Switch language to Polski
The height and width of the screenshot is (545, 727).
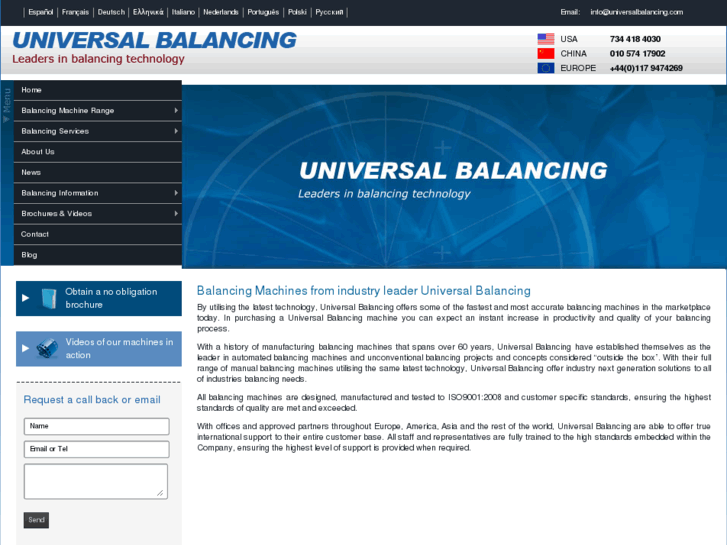pyautogui.click(x=297, y=12)
